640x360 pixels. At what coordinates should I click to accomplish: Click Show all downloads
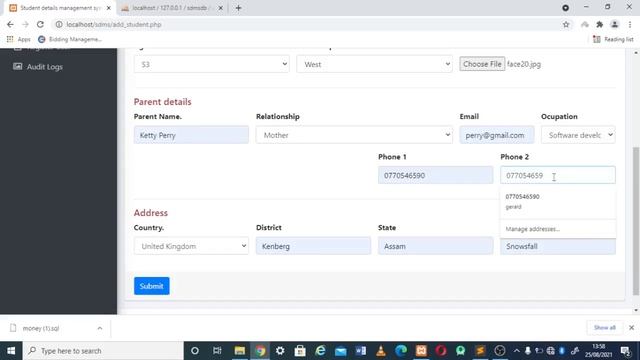pos(604,328)
